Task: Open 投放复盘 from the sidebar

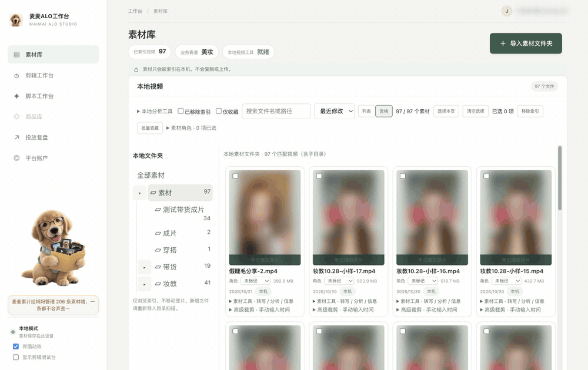Action: coord(54,137)
